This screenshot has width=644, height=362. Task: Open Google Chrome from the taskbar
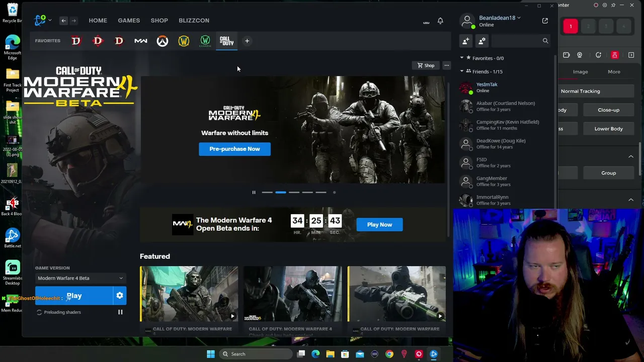(389, 354)
